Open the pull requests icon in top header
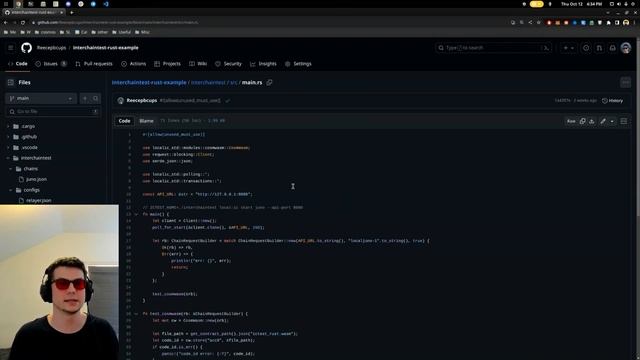 point(599,48)
